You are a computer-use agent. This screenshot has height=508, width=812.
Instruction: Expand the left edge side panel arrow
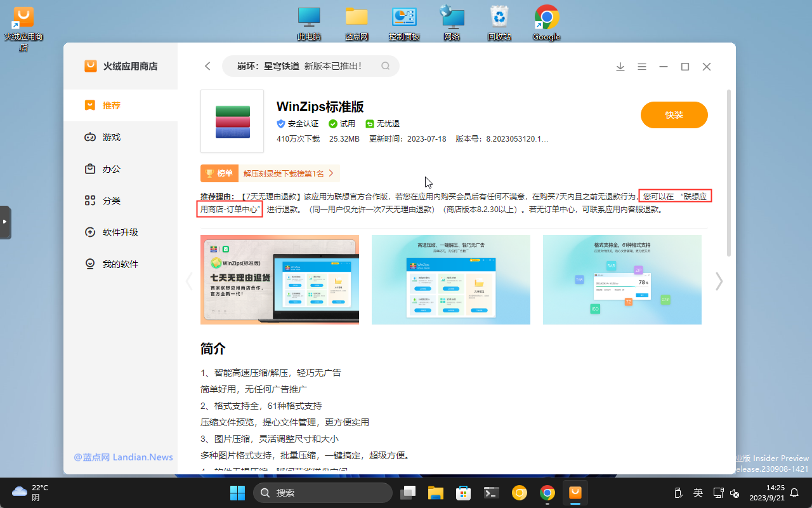(5, 222)
